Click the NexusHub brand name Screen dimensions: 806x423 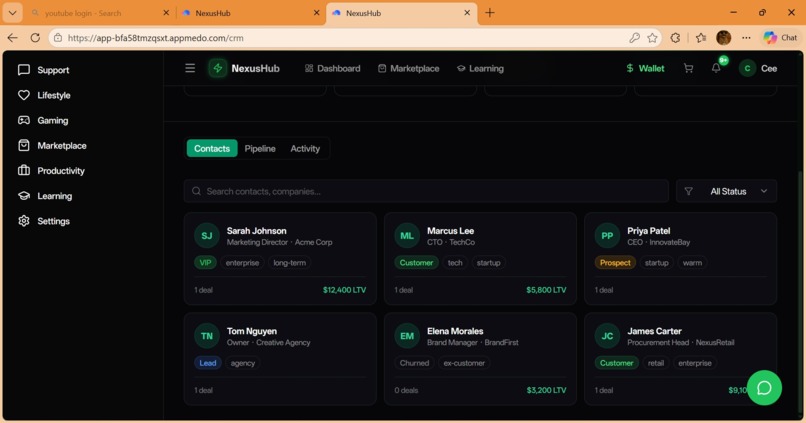(255, 68)
